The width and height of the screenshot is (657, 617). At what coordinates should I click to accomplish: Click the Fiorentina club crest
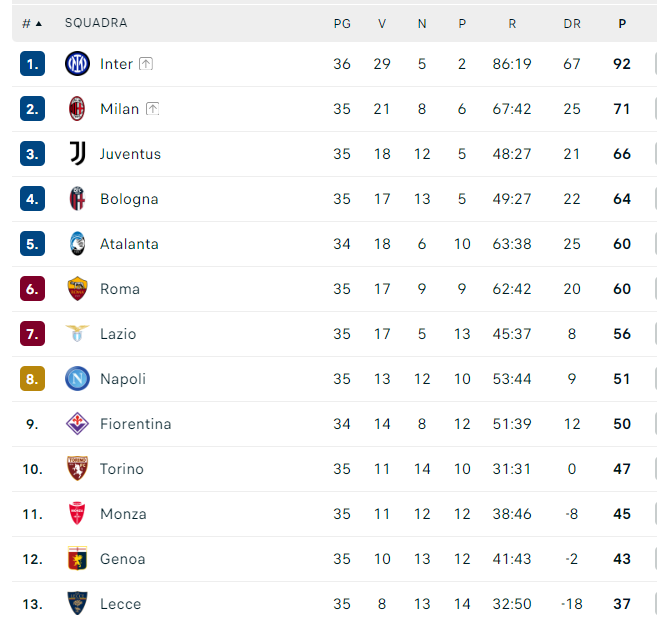pyautogui.click(x=78, y=423)
